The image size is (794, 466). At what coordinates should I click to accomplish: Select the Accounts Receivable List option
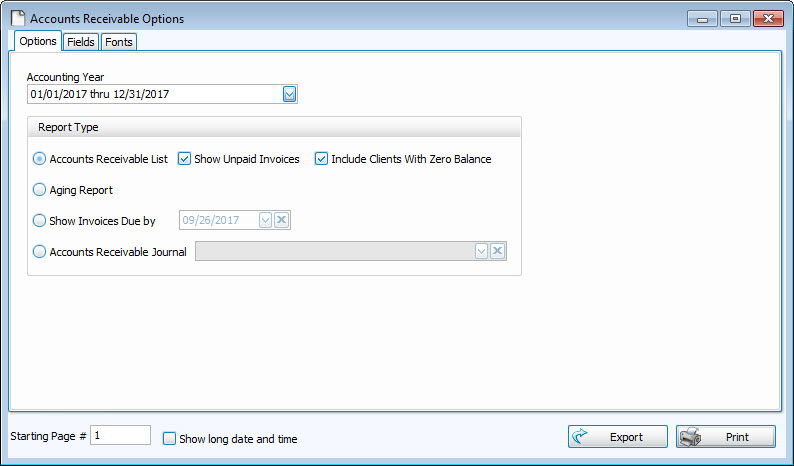click(x=40, y=159)
